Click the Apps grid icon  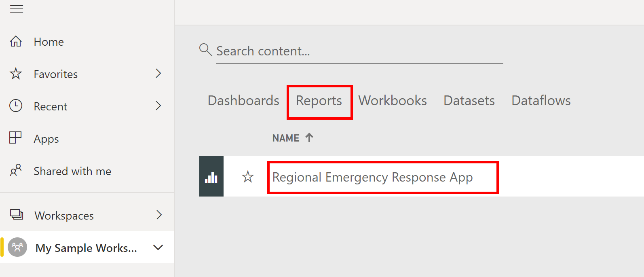15,137
